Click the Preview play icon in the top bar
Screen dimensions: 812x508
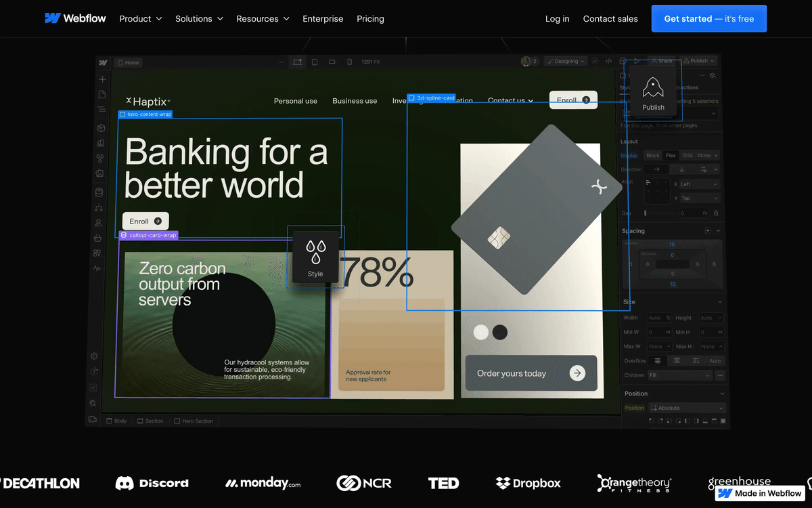[637, 61]
